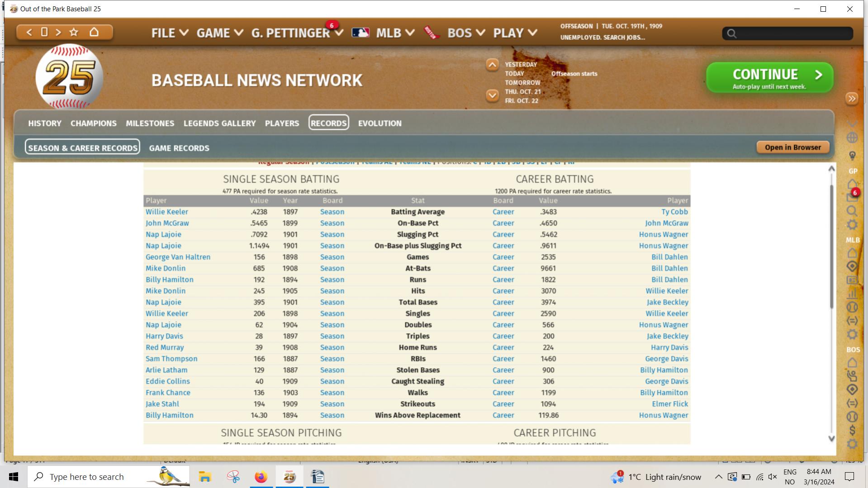Open the PLAY dropdown menu
868x488 pixels.
[x=515, y=33]
